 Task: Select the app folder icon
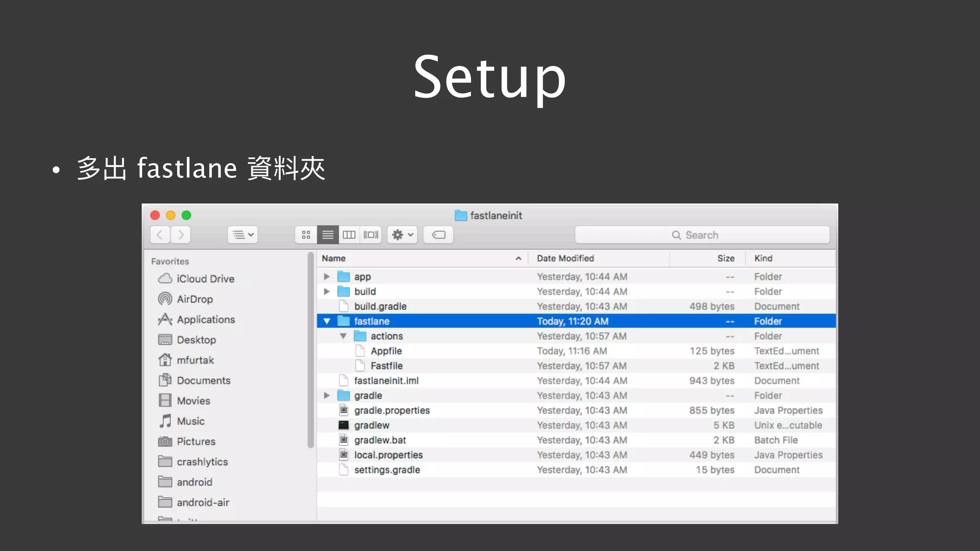[344, 276]
